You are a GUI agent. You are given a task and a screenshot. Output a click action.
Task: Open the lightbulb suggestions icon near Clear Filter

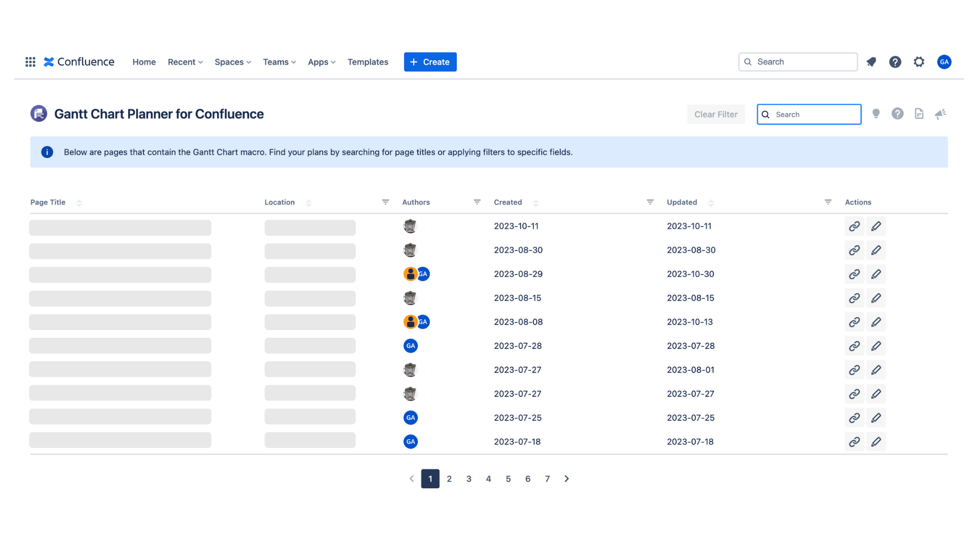tap(876, 114)
